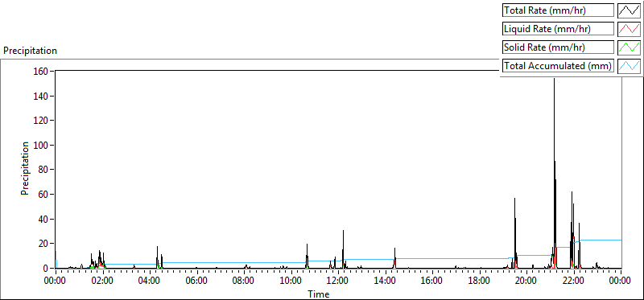Select the Solid Rate (mm/hr) legend label
The image size is (644, 300).
click(x=558, y=47)
